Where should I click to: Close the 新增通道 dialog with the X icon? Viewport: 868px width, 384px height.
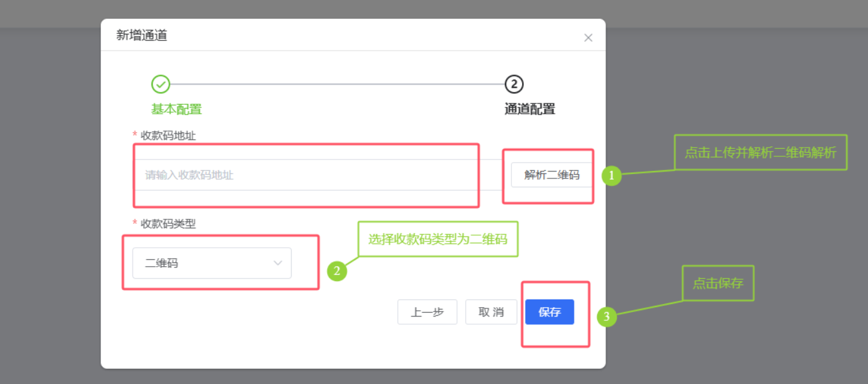pyautogui.click(x=588, y=38)
